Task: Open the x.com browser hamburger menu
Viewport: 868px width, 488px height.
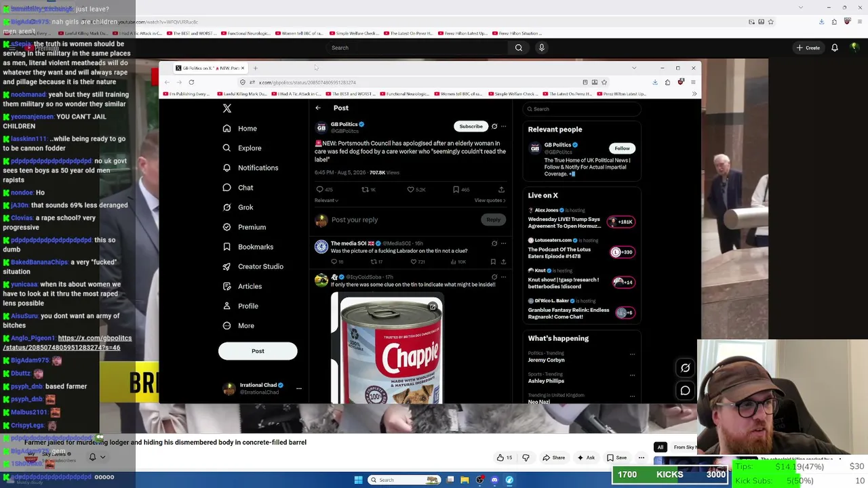Action: click(692, 83)
